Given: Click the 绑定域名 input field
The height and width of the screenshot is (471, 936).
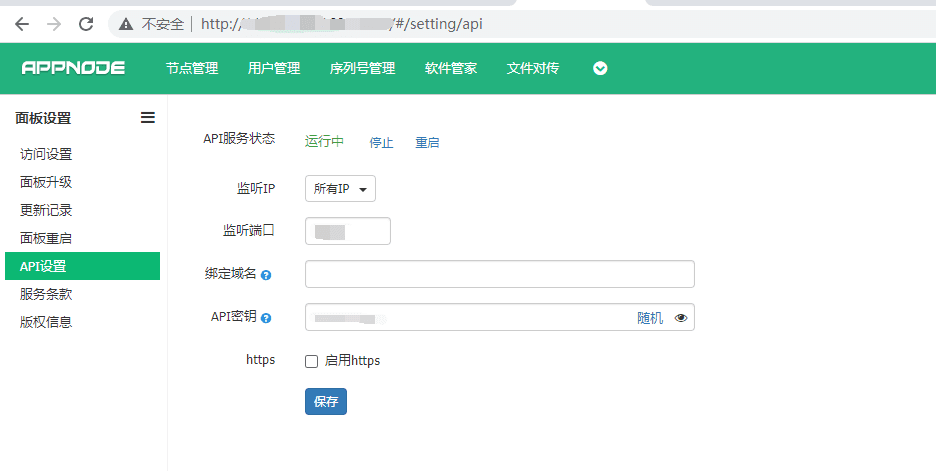Looking at the screenshot, I should [499, 274].
